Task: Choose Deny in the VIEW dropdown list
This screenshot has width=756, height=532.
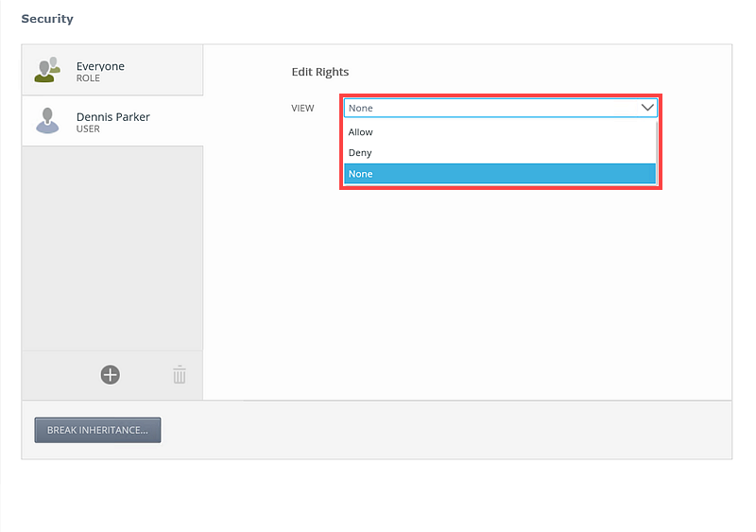Action: [x=500, y=153]
